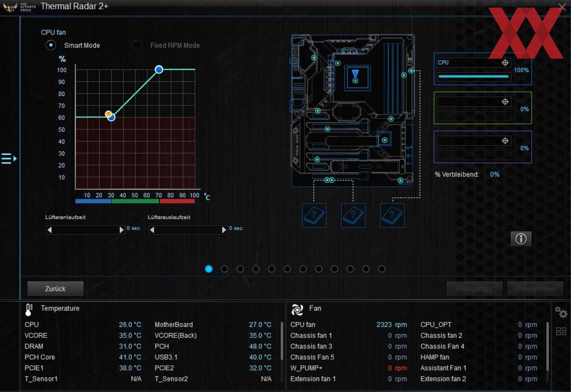Click the USB3.1 40.0 °C reading

pyautogui.click(x=260, y=357)
